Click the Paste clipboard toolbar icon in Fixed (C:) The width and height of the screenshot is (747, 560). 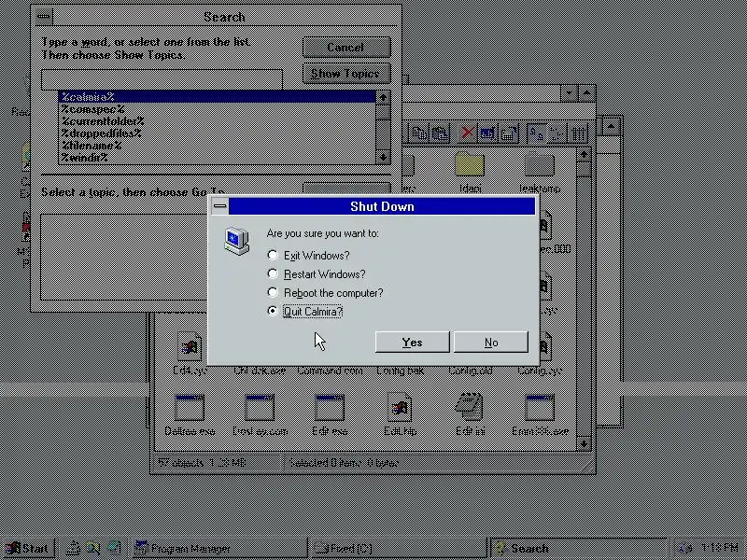pos(440,133)
